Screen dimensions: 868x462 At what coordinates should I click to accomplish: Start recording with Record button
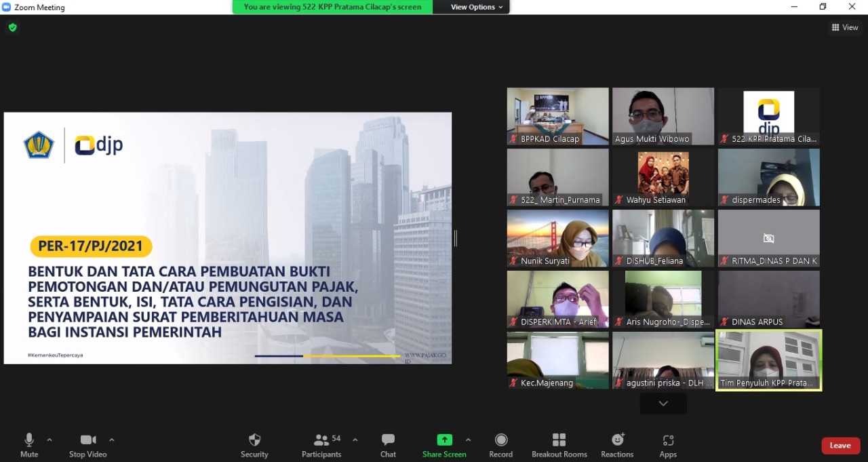pyautogui.click(x=500, y=445)
